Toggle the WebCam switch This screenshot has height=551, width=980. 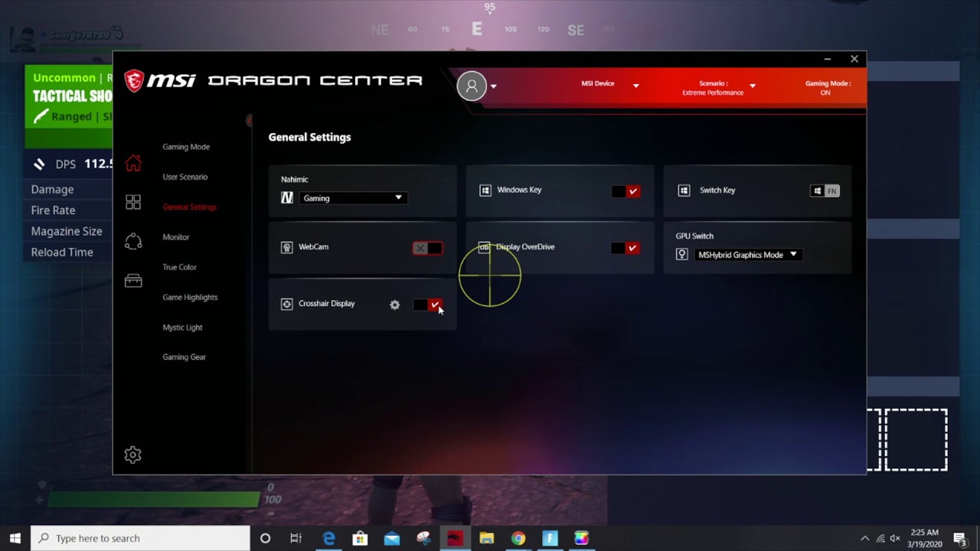[427, 248]
